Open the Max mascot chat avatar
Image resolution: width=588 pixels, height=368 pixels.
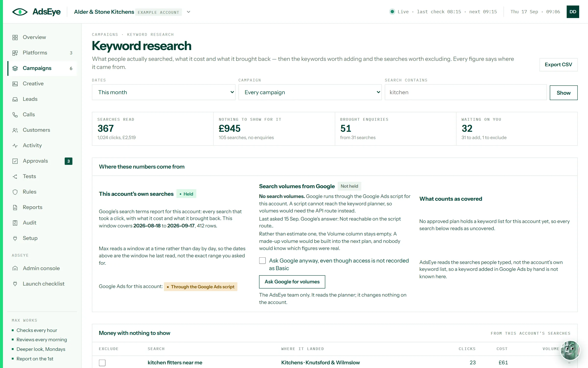[x=570, y=350]
